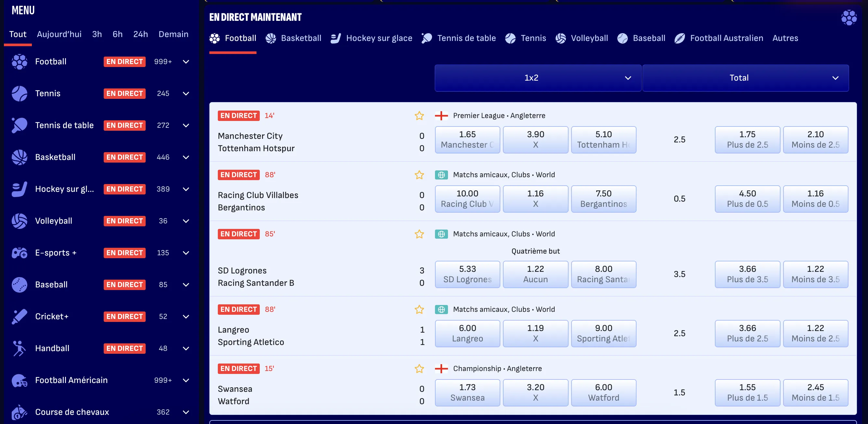Favorite the Swansea vs Watford match
The width and height of the screenshot is (868, 424).
coord(419,369)
